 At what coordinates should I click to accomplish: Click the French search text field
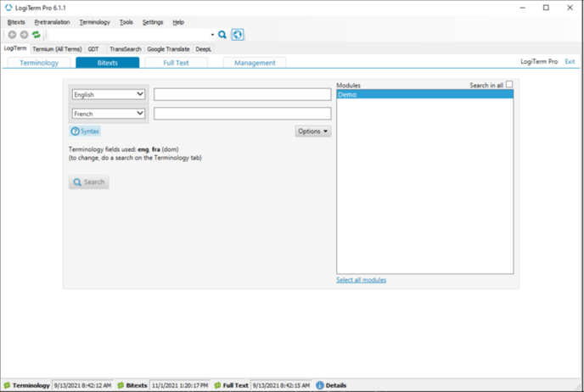click(x=243, y=114)
